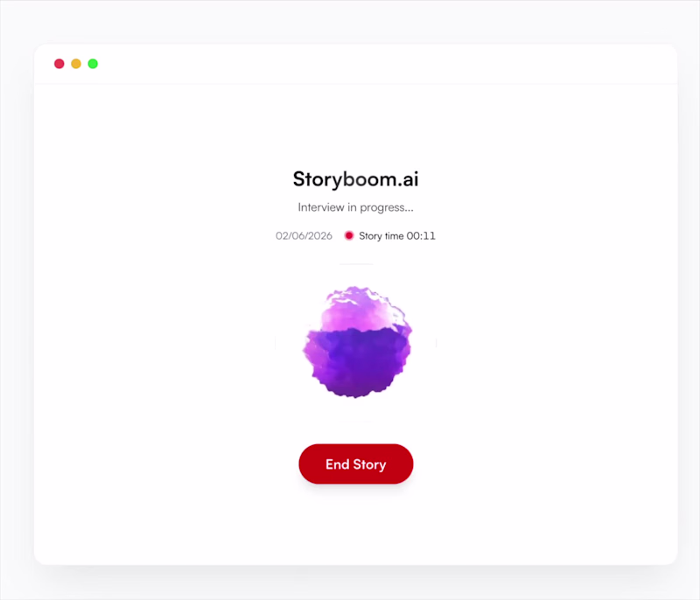Tap the purple animated voice orb
Viewport: 700px width, 600px height.
coord(357,342)
